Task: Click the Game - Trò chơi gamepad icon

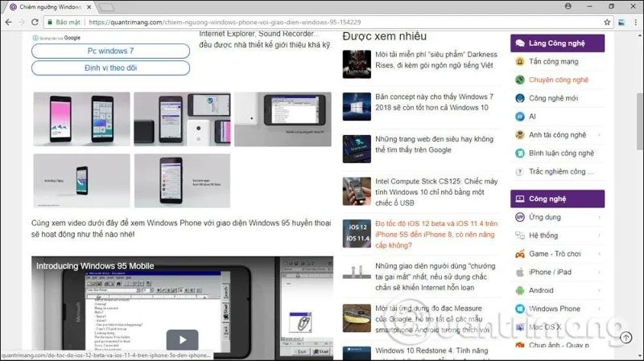Action: [x=520, y=254]
